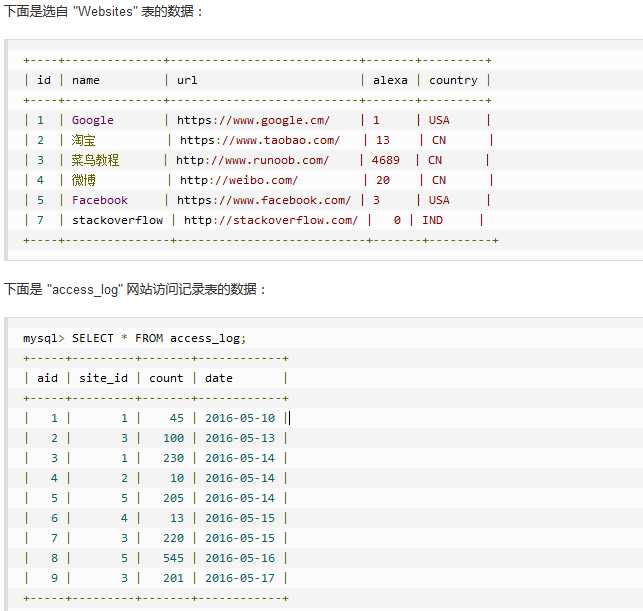Click the alexa value 13 for 淘宝
This screenshot has height=611, width=643.
(383, 140)
